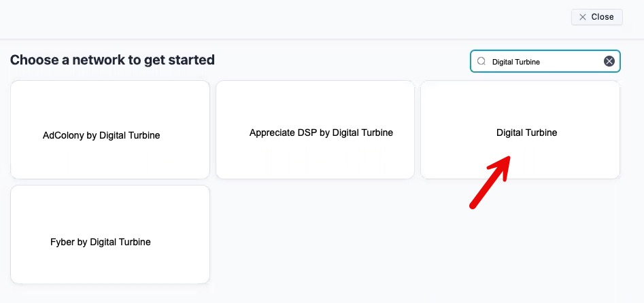Image resolution: width=644 pixels, height=303 pixels.
Task: Click the standalone 'Digital Turbine' label text
Action: pos(526,133)
